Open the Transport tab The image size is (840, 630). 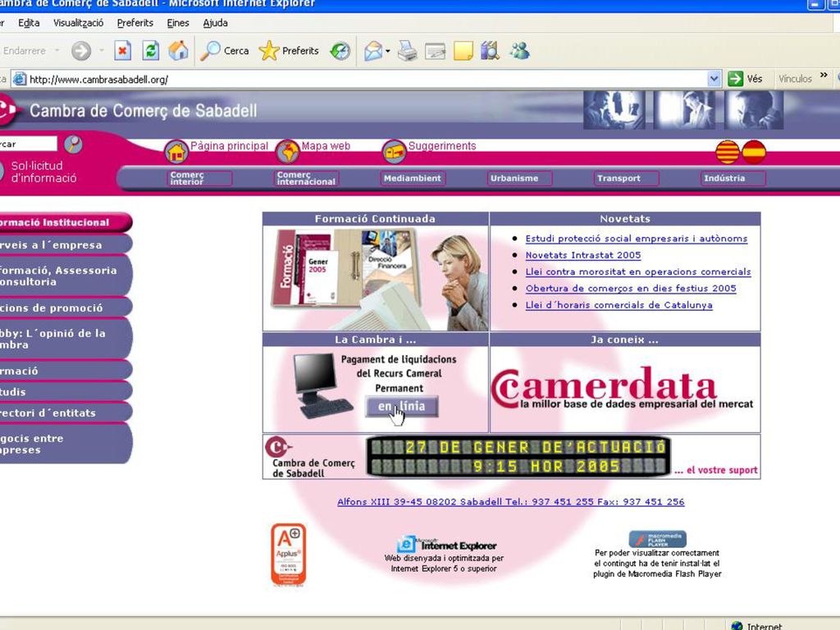tap(626, 178)
